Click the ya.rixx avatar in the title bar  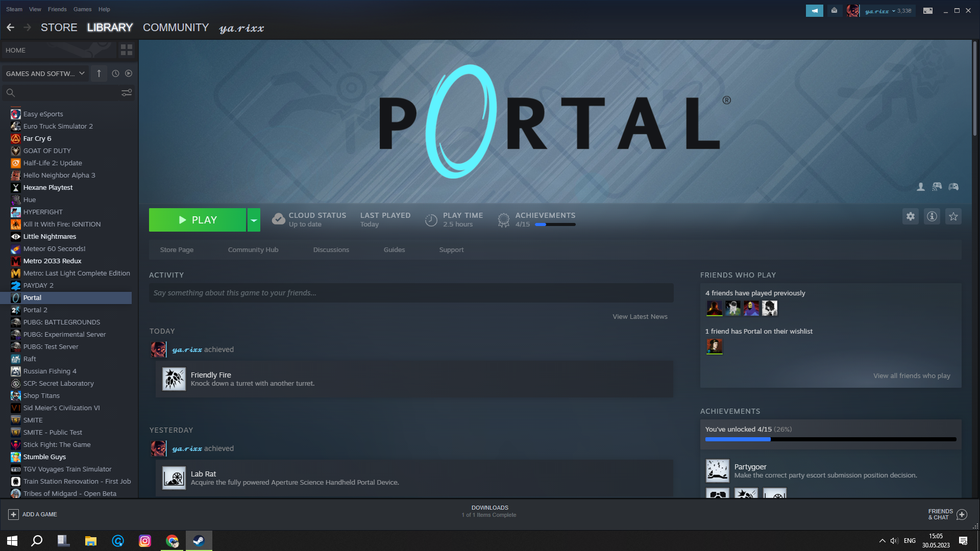(853, 11)
